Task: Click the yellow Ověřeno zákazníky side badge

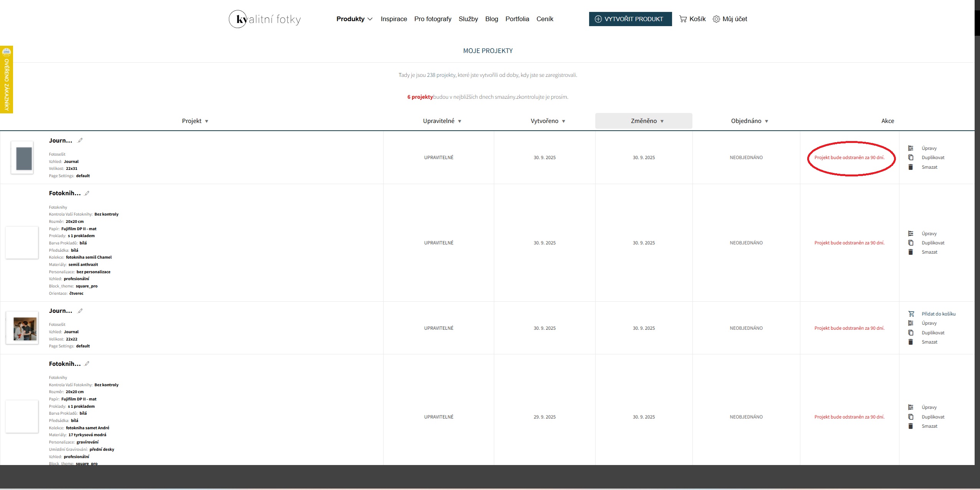Action: pos(7,80)
